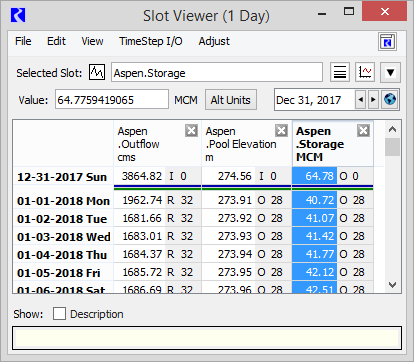Open the Adjust menu
Image resolution: width=414 pixels, height=362 pixels.
(x=214, y=41)
